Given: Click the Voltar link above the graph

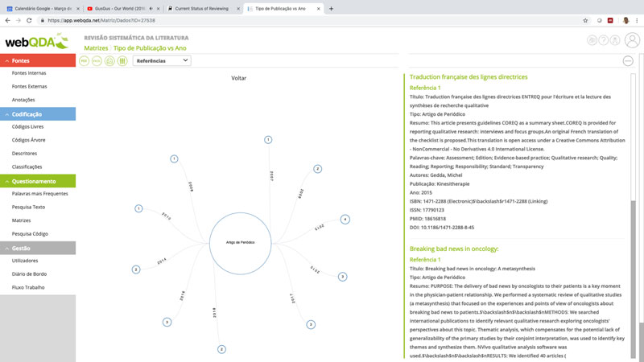Looking at the screenshot, I should tap(238, 78).
